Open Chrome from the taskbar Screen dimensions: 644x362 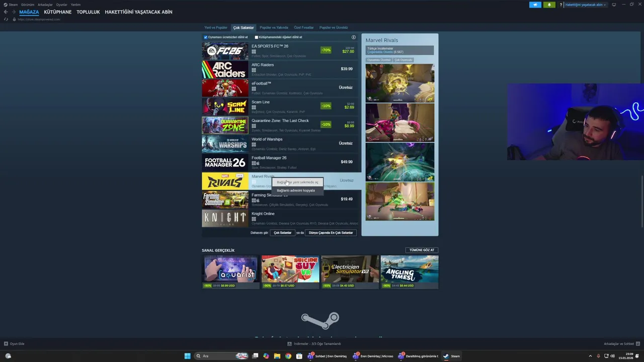(x=288, y=356)
